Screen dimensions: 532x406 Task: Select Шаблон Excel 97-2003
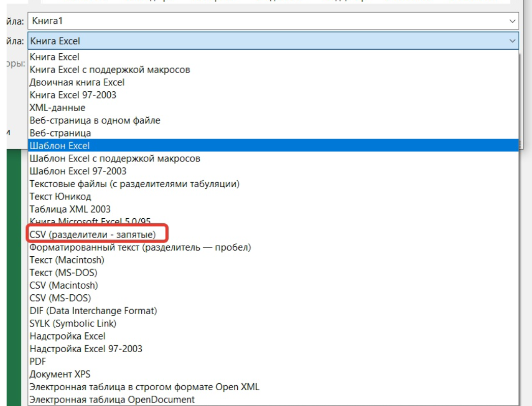(x=273, y=171)
